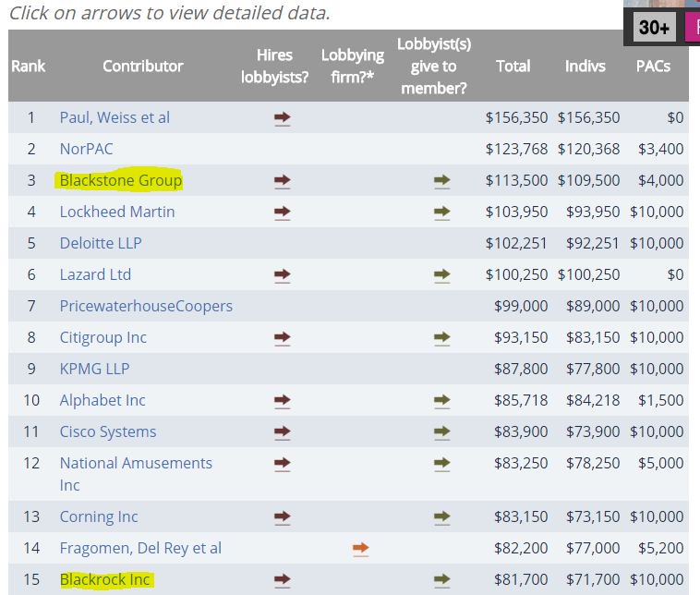This screenshot has width=700, height=595.
Task: Click Hires lobbyists arrow for Cisco Systems
Action: [x=283, y=432]
